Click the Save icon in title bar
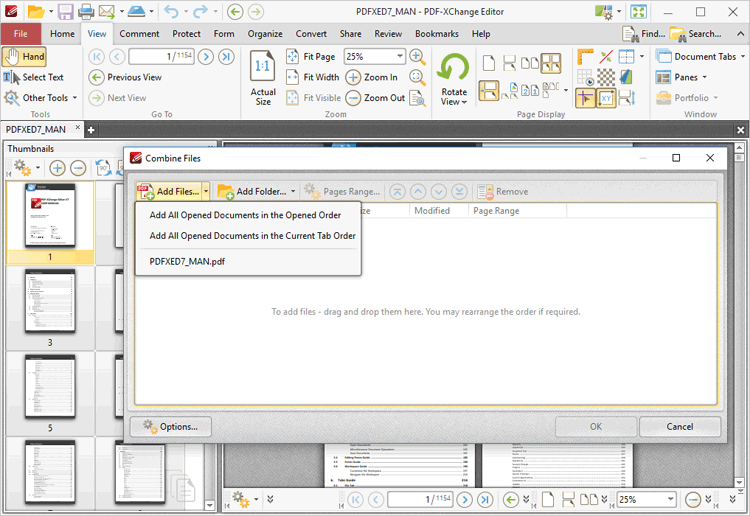 66,11
